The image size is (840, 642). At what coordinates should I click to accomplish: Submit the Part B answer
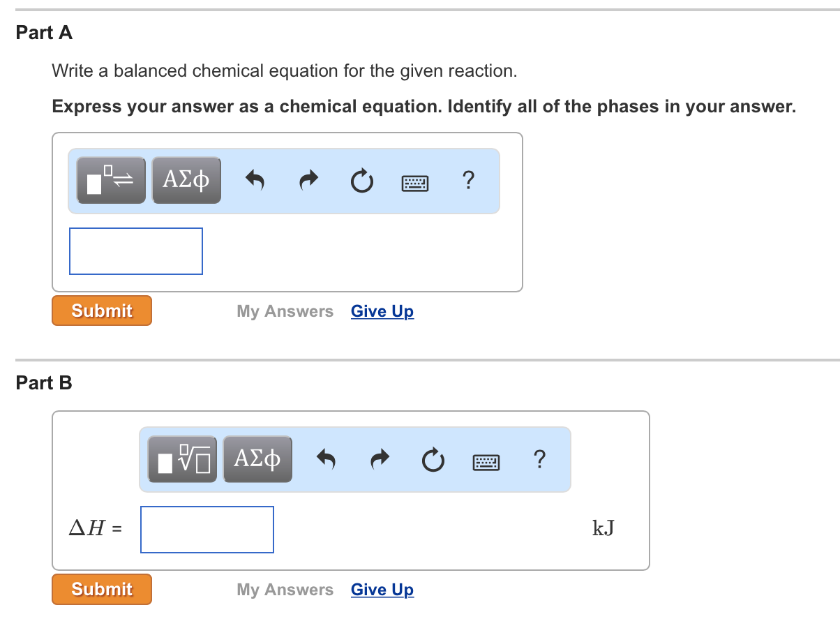102,589
